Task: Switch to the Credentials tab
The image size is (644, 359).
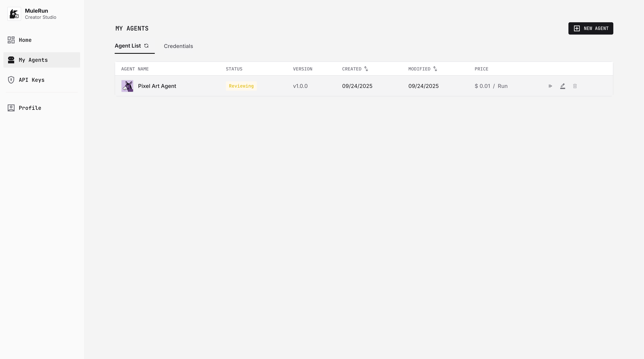Action: pyautogui.click(x=178, y=46)
